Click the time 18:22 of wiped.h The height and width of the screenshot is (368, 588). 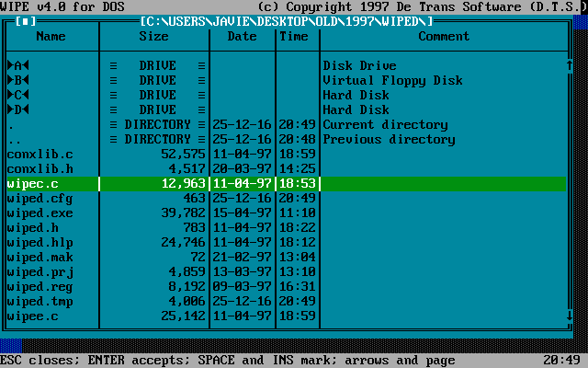[x=298, y=227]
